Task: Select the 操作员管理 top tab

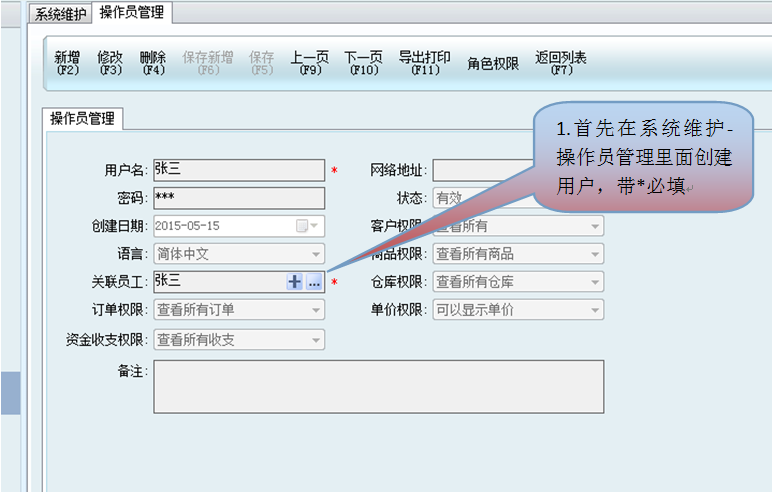Action: click(x=132, y=13)
